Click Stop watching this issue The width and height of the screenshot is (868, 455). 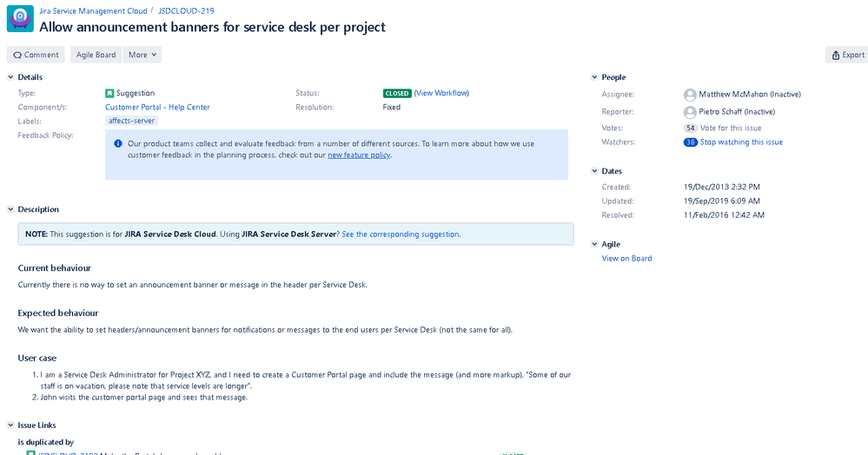click(741, 142)
